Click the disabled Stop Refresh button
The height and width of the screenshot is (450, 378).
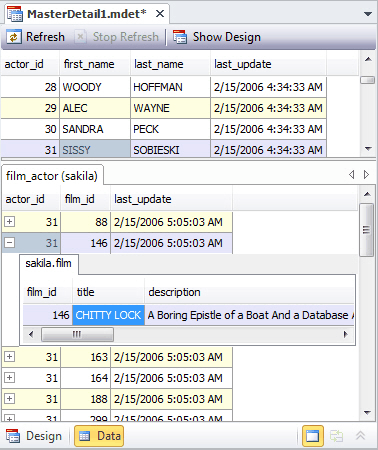(116, 37)
